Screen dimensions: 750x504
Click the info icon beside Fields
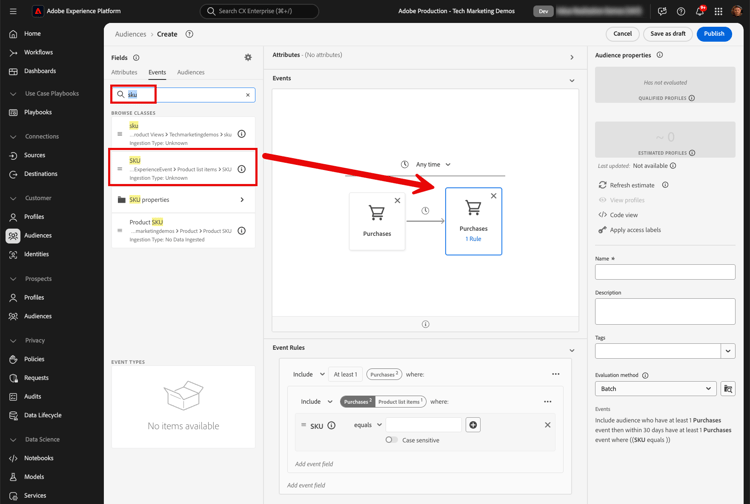coord(136,57)
